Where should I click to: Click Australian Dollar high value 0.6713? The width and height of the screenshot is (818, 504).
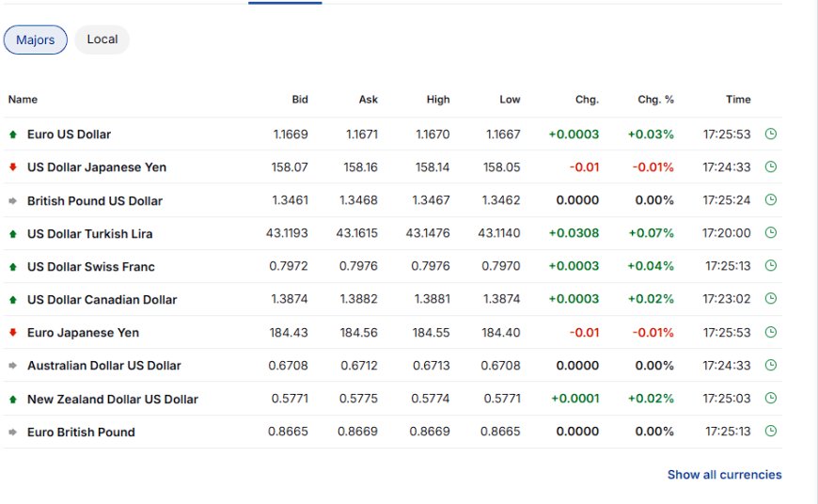[x=432, y=365]
